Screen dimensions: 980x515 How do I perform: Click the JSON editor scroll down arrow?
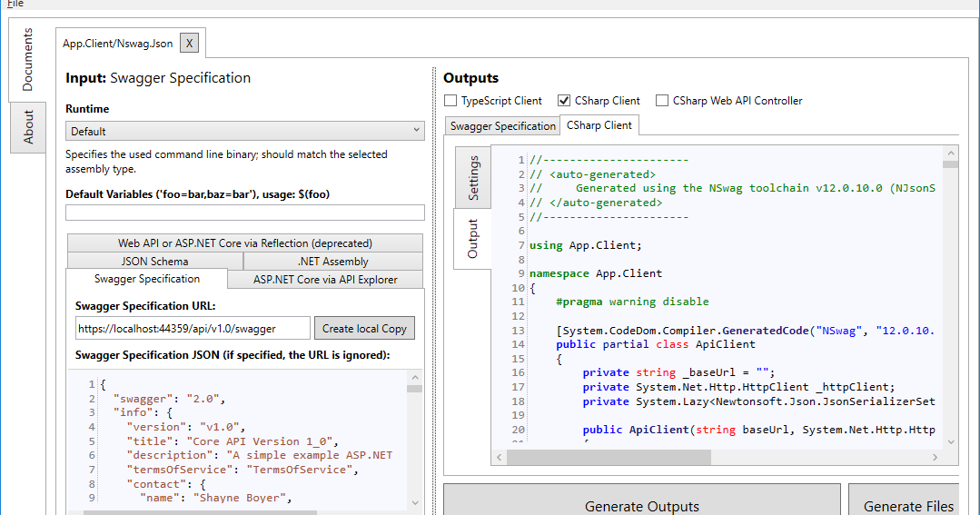click(x=415, y=502)
